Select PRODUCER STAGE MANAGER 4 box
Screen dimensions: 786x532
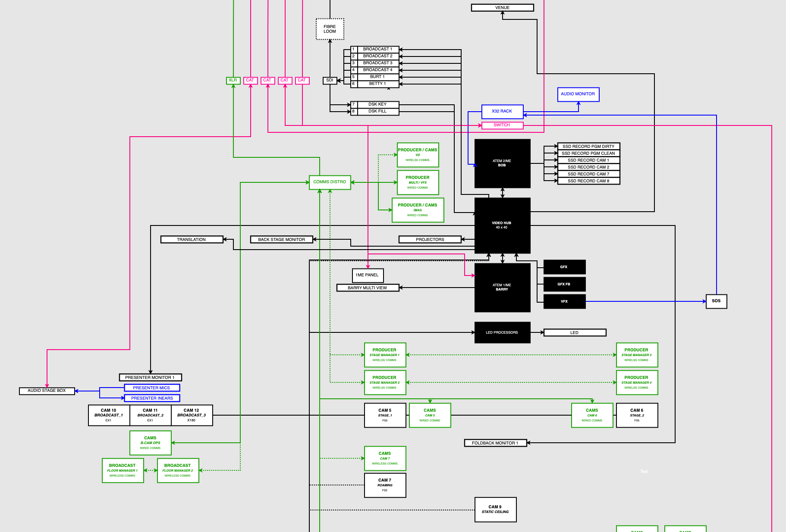coord(637,382)
